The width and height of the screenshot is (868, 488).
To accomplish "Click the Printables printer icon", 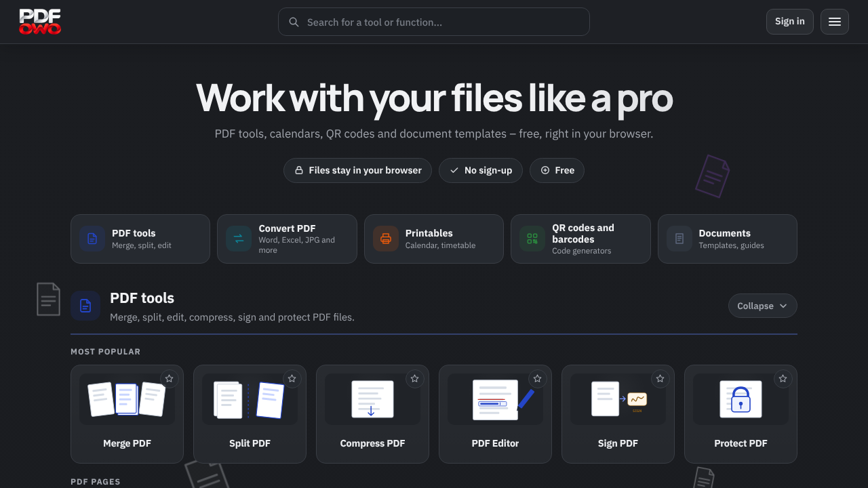I will click(x=386, y=239).
